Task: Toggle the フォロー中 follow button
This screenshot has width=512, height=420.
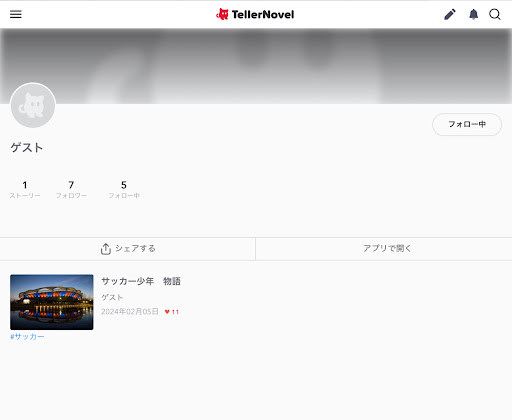Action: coord(467,124)
